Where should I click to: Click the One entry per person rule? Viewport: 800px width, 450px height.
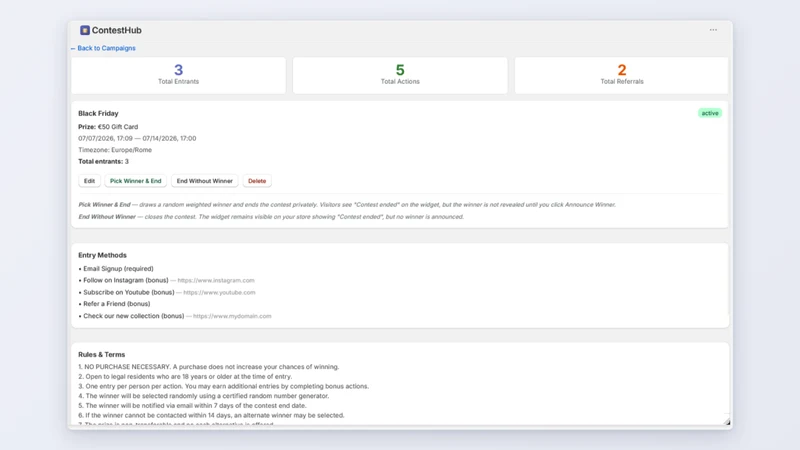coord(223,386)
